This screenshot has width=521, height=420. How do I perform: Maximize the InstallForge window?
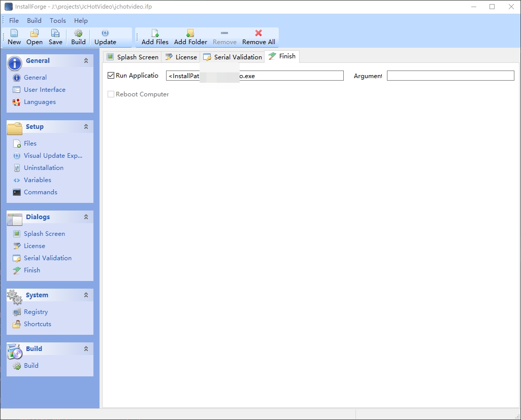coord(492,7)
